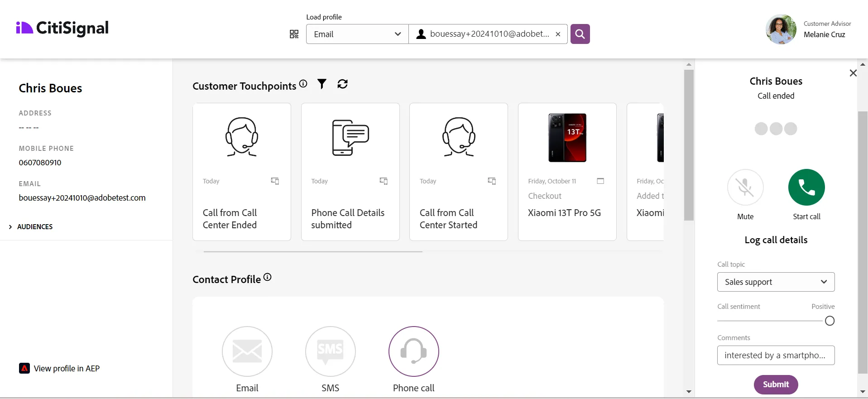This screenshot has height=399, width=868.
Task: Clear the loaded email profile
Action: coord(558,34)
